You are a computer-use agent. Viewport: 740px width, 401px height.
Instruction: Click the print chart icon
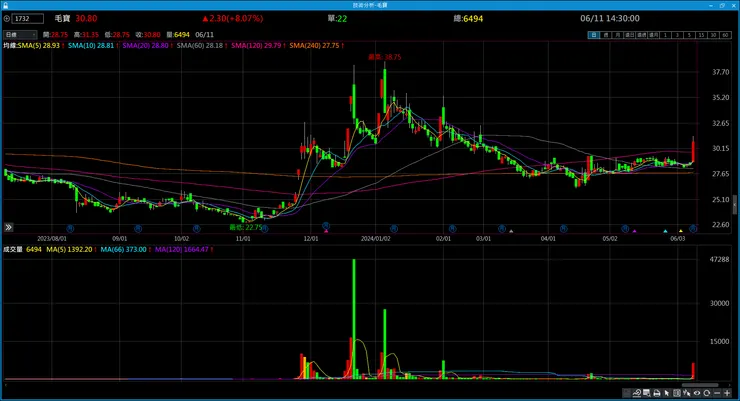pyautogui.click(x=657, y=393)
